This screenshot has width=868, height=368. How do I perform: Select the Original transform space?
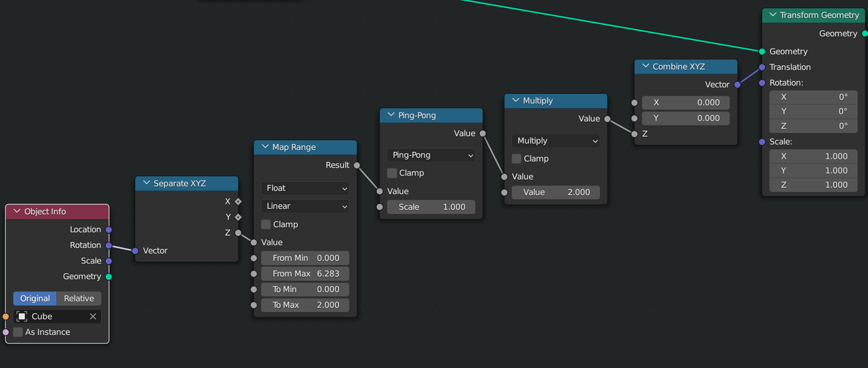(x=35, y=299)
